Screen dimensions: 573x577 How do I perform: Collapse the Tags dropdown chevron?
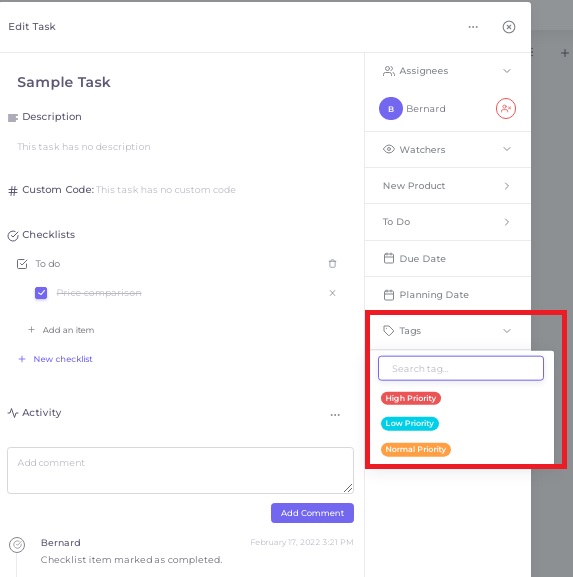507,331
